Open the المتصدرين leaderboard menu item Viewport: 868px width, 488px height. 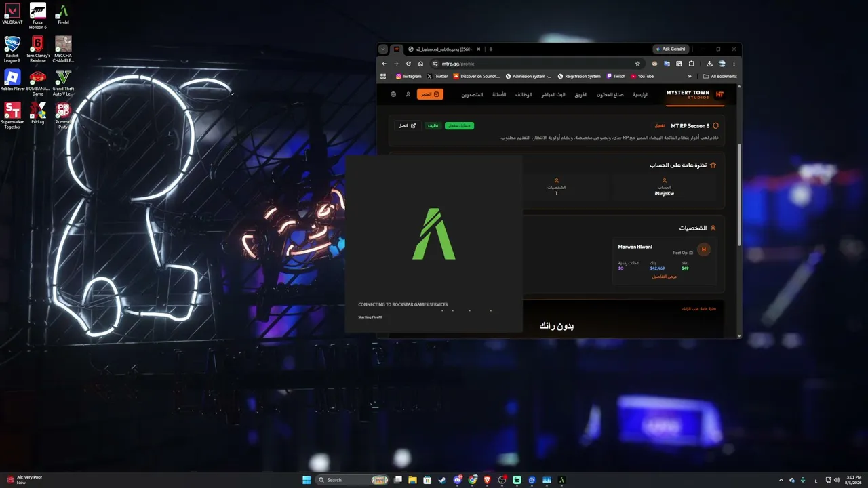pyautogui.click(x=473, y=95)
